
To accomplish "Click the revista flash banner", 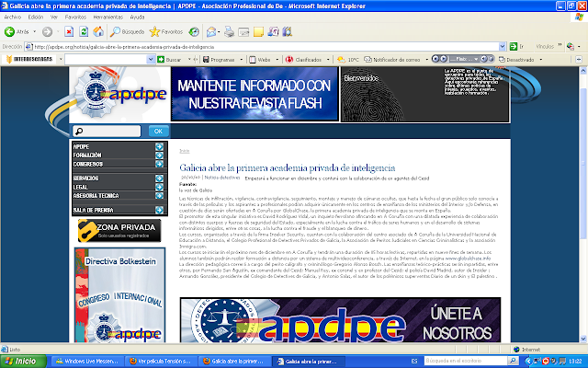I will tap(254, 94).
